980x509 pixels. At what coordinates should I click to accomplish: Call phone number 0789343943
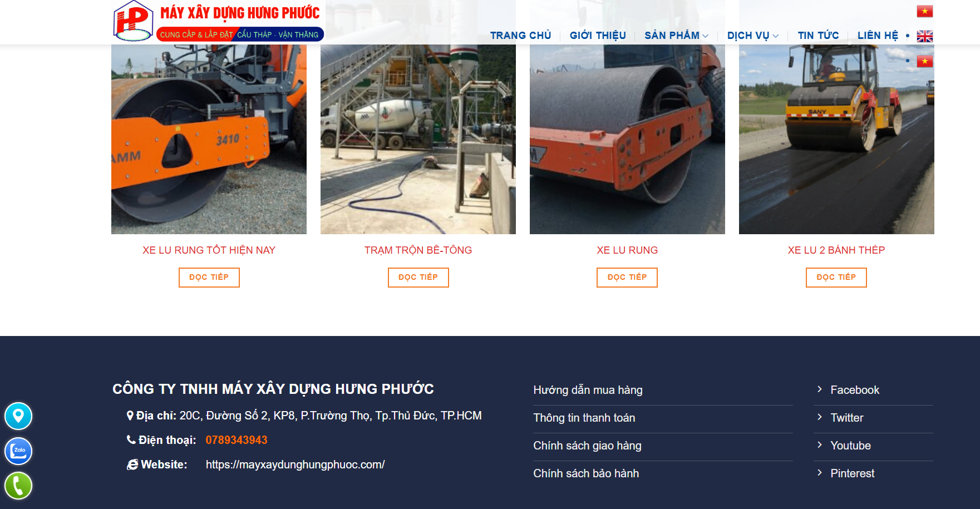[237, 440]
